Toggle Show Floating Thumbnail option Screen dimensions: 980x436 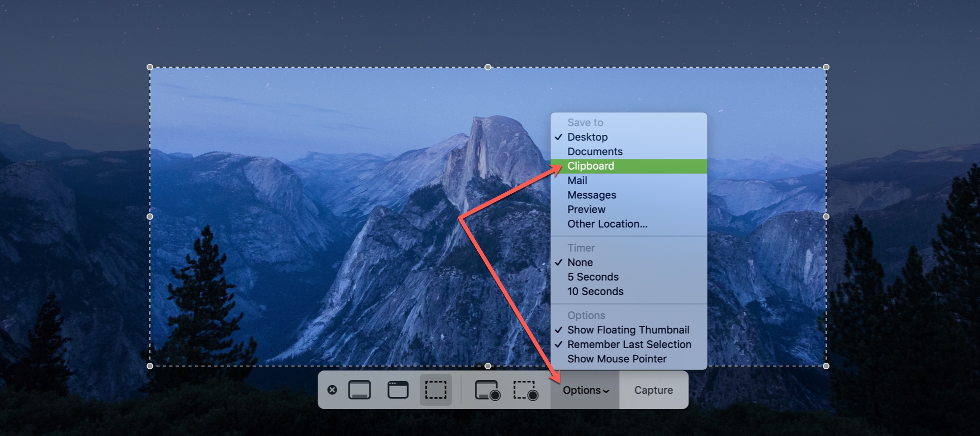point(629,330)
